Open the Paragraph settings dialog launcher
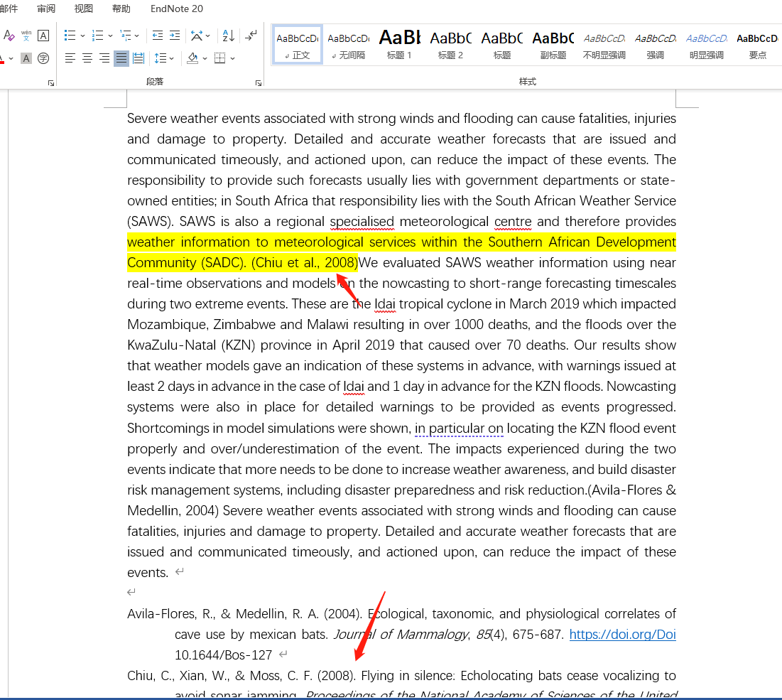The image size is (782, 700). click(x=259, y=83)
